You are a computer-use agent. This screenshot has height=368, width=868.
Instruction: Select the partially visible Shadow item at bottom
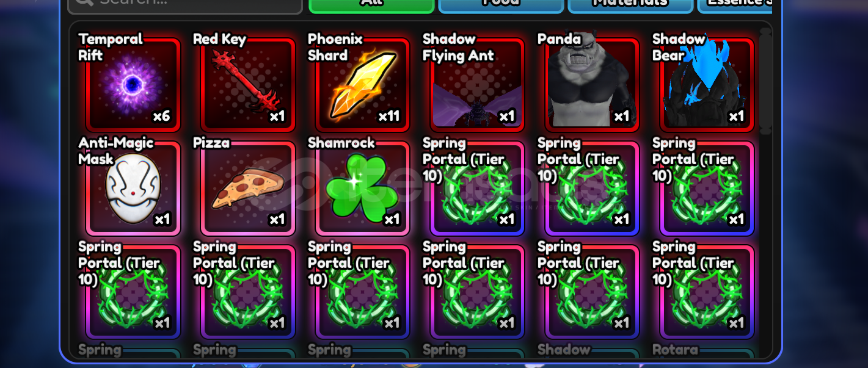pos(593,353)
